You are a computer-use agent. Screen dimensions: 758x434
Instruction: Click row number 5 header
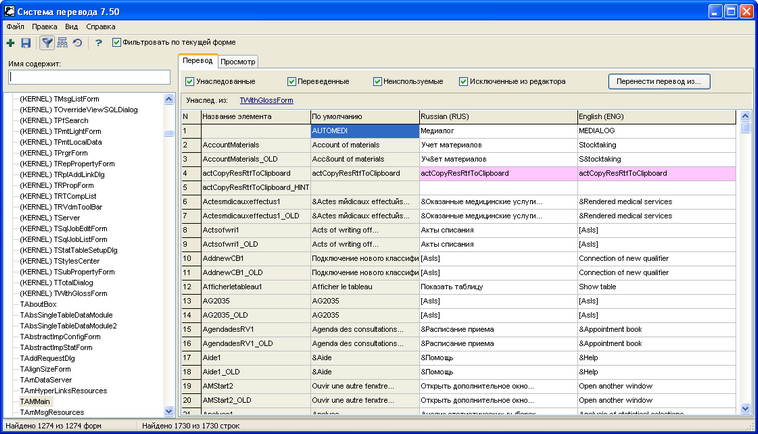[x=191, y=188]
